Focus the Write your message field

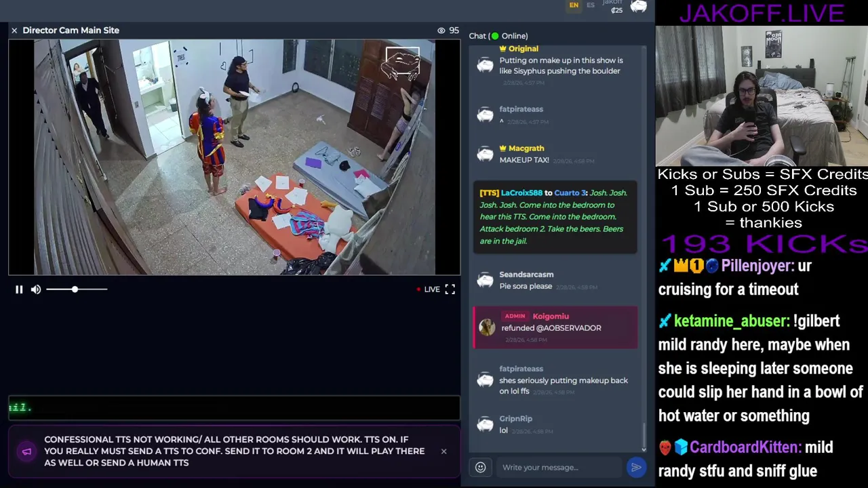560,467
